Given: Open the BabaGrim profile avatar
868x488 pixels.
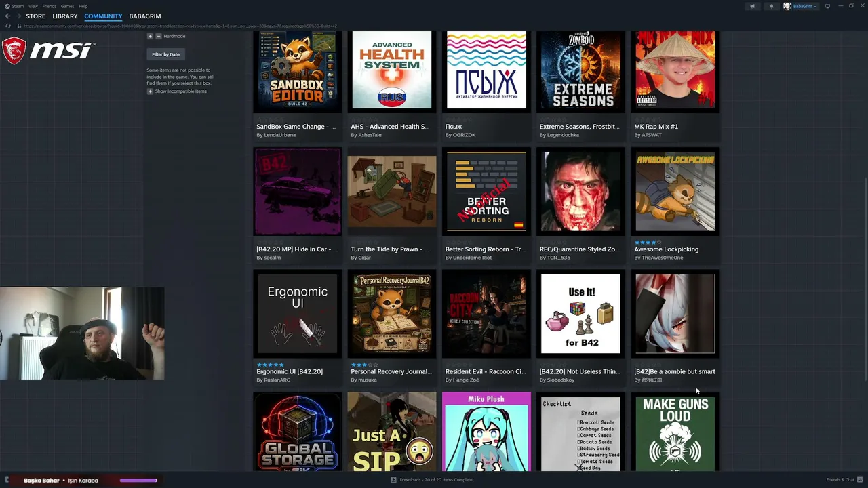Looking at the screenshot, I should tap(787, 6).
